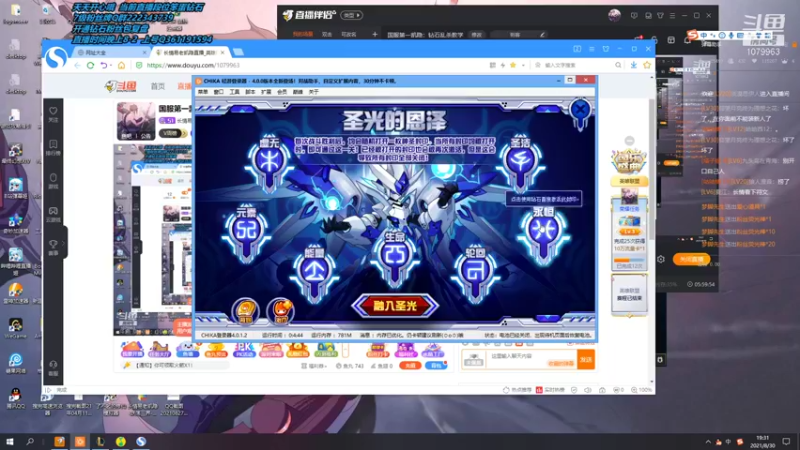Screen dimensions: 800x450
Task: Click the Douyu logo on the page
Action: tap(121, 86)
